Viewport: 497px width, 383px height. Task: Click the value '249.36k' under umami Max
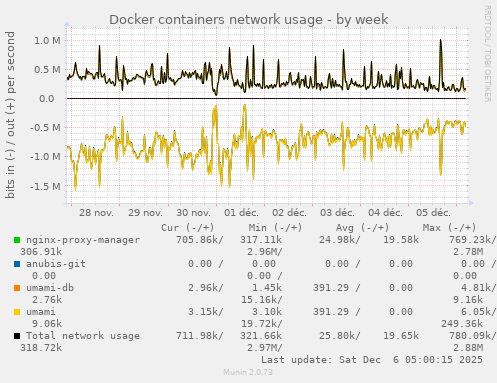click(x=462, y=324)
